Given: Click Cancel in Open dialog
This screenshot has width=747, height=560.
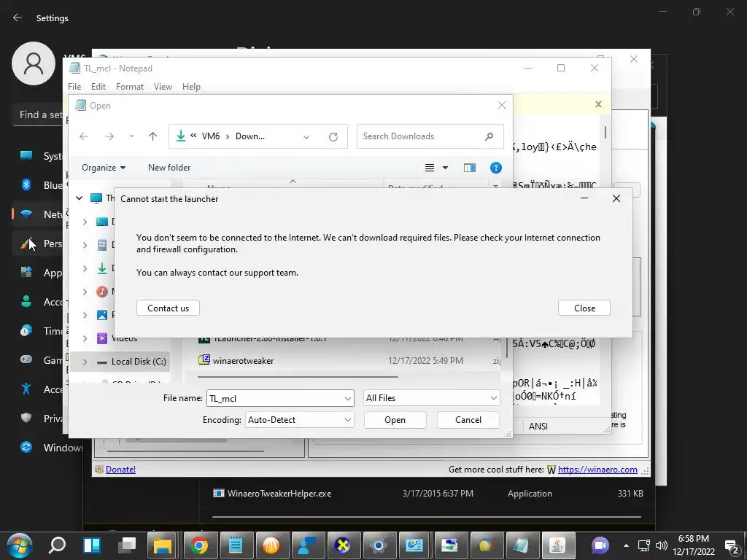Looking at the screenshot, I should click(x=468, y=420).
